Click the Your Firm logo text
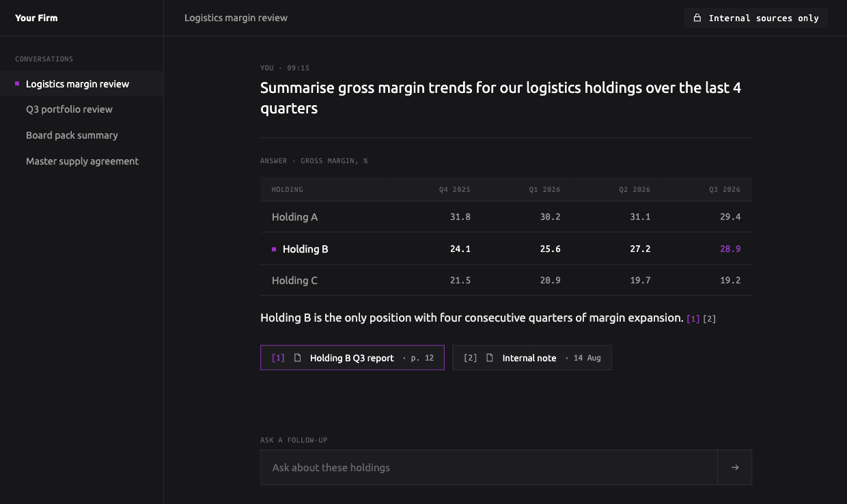 coord(36,18)
